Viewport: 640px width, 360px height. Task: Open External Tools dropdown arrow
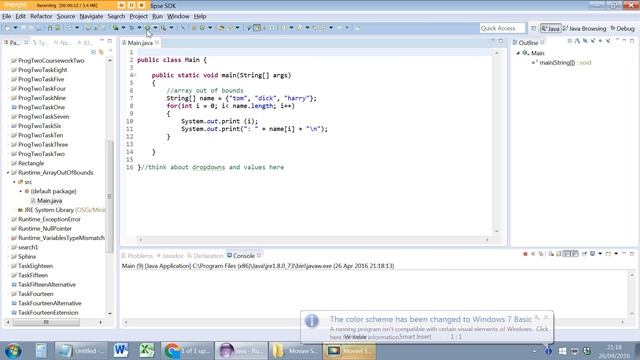click(x=171, y=28)
